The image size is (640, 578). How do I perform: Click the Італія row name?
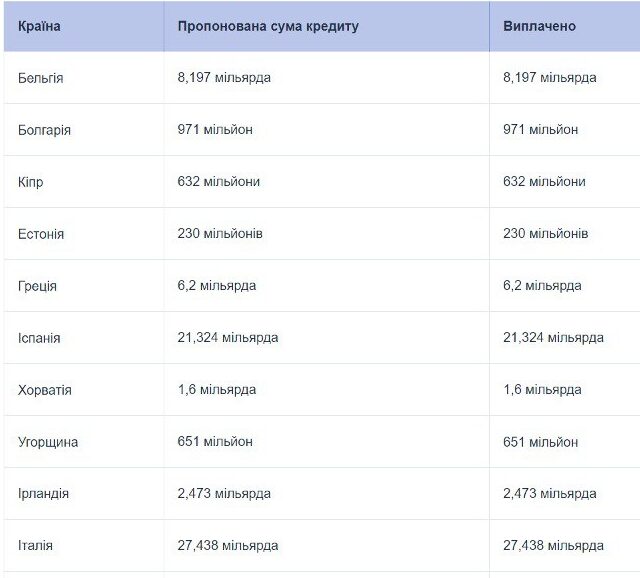35,545
